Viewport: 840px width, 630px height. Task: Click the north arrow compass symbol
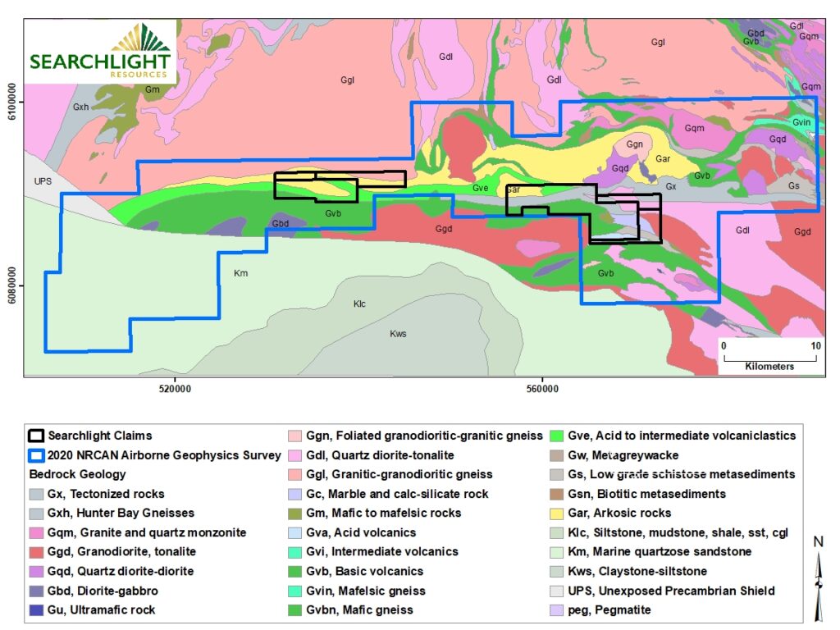[818, 578]
